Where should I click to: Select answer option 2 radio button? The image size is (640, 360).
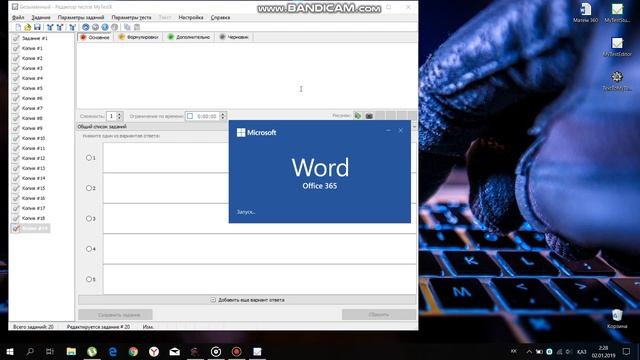89,188
